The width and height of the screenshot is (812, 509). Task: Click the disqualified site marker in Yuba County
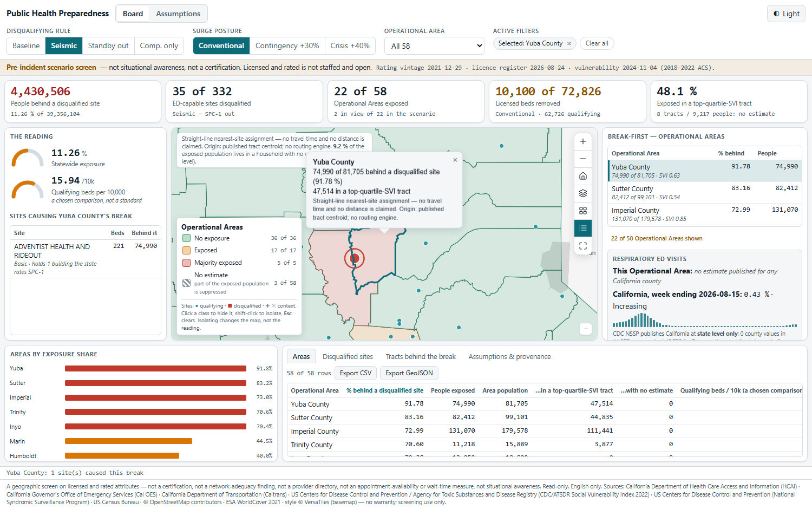[355, 258]
